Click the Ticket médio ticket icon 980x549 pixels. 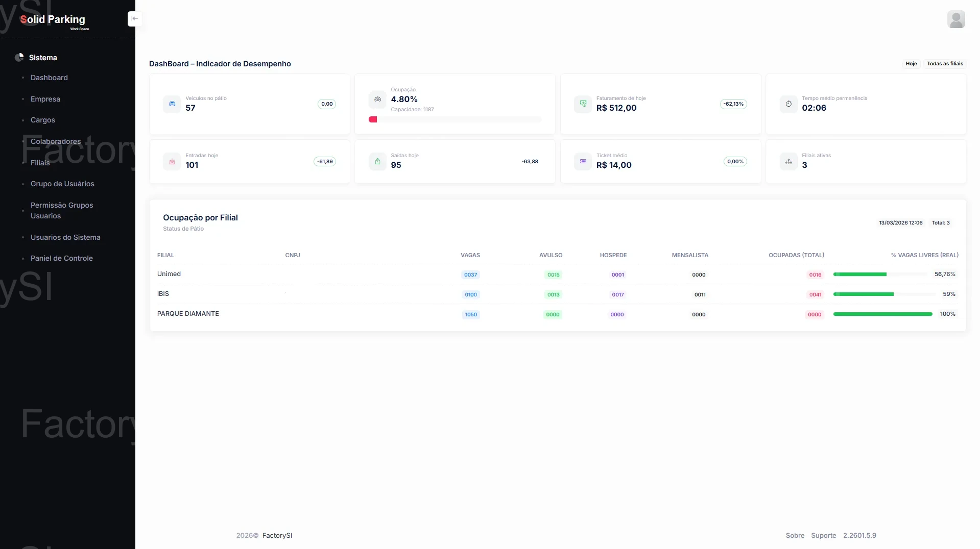583,161
